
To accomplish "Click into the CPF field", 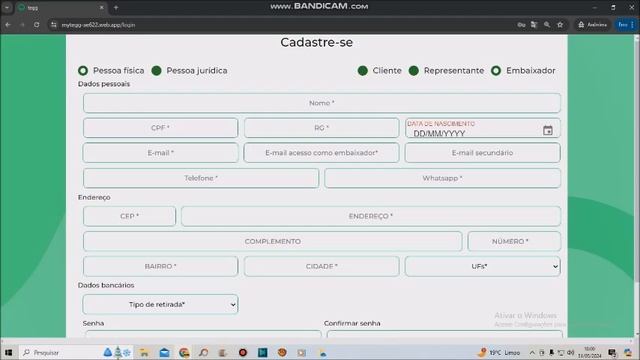I will coord(160,128).
